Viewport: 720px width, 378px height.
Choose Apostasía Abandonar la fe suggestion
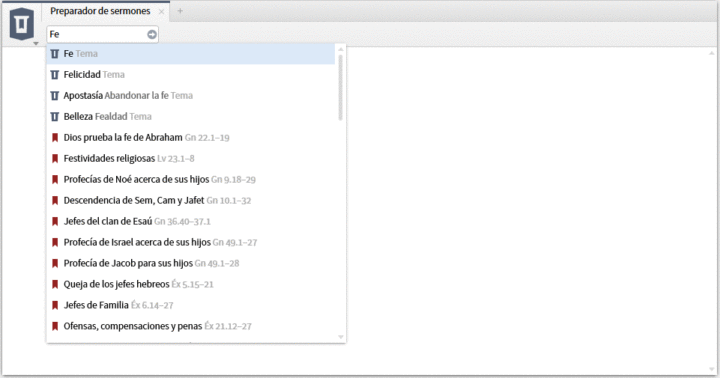click(191, 96)
